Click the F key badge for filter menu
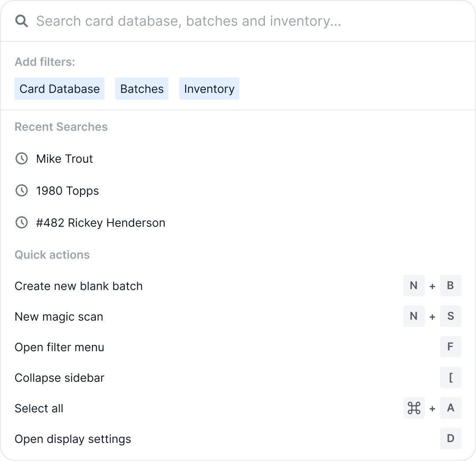476x461 pixels. click(x=450, y=347)
